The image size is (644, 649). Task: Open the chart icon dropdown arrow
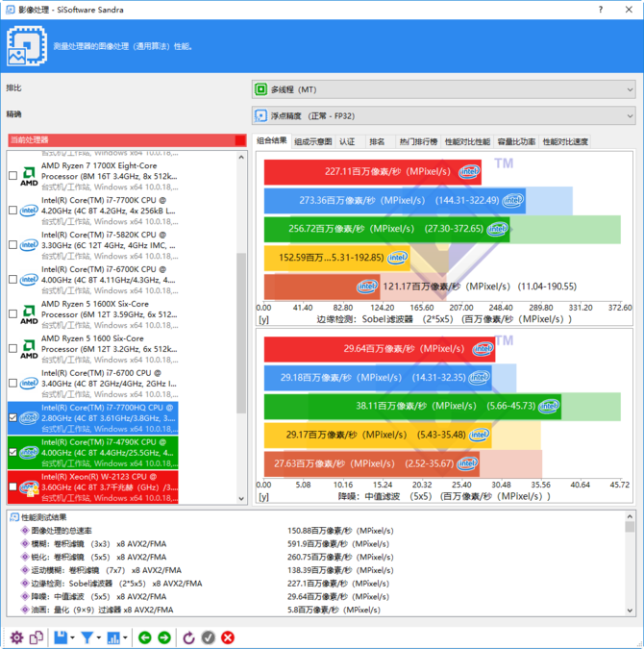click(125, 637)
